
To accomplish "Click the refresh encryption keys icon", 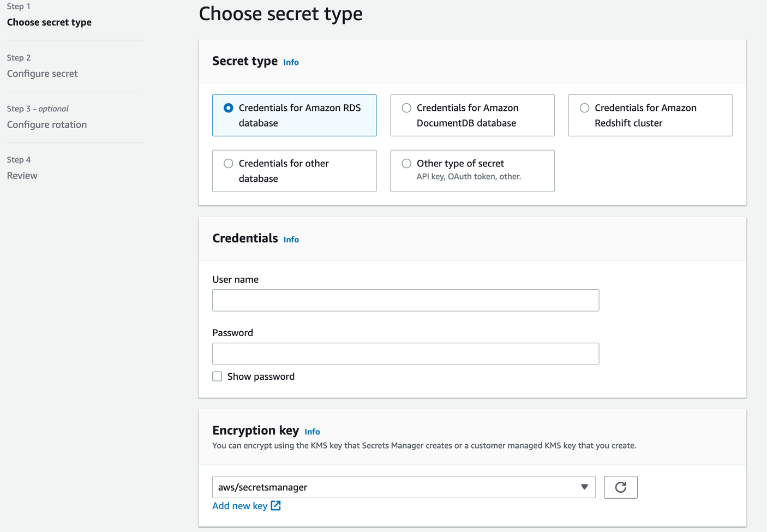I will (x=620, y=487).
